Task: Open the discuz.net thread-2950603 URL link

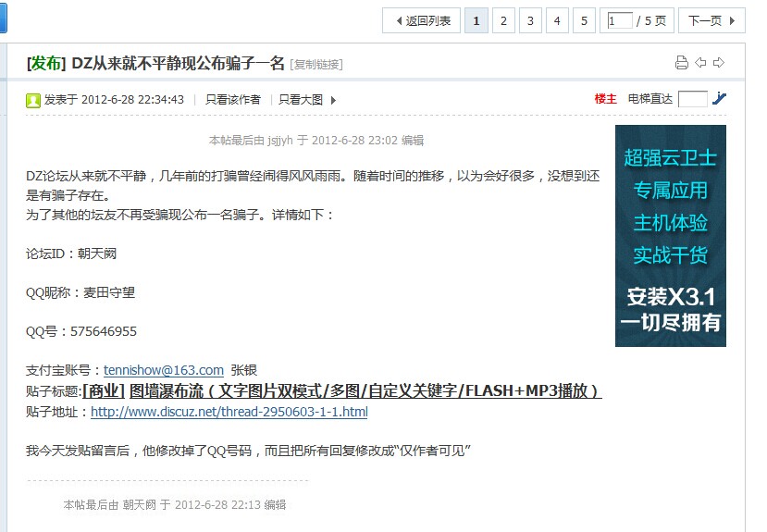Action: (229, 412)
